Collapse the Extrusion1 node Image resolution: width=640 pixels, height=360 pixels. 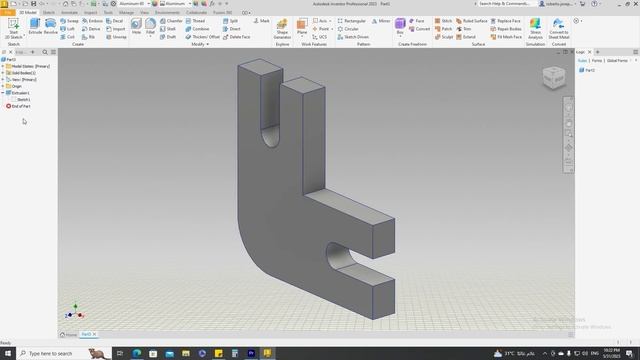point(3,93)
